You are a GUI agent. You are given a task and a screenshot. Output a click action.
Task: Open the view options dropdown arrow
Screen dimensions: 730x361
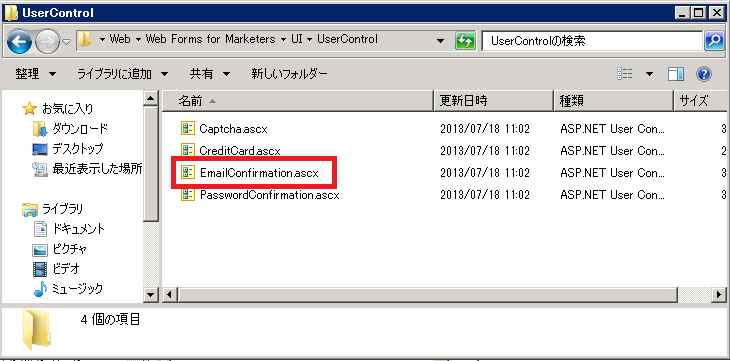tap(649, 74)
